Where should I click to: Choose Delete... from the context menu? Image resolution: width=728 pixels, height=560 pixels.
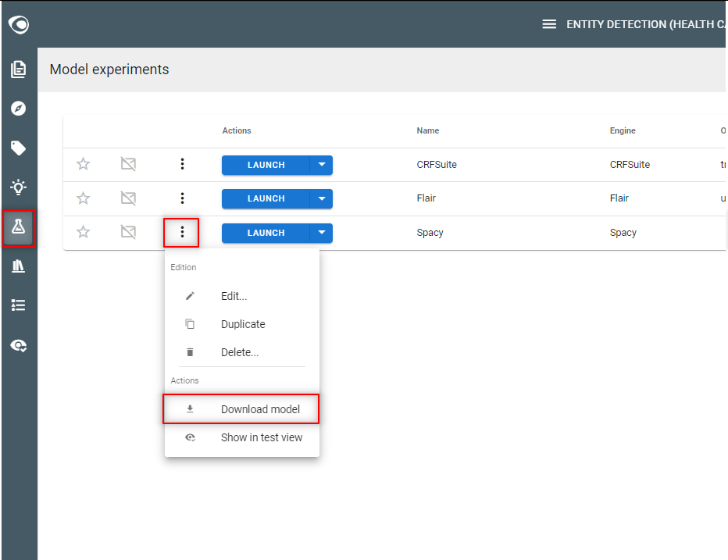pos(242,352)
